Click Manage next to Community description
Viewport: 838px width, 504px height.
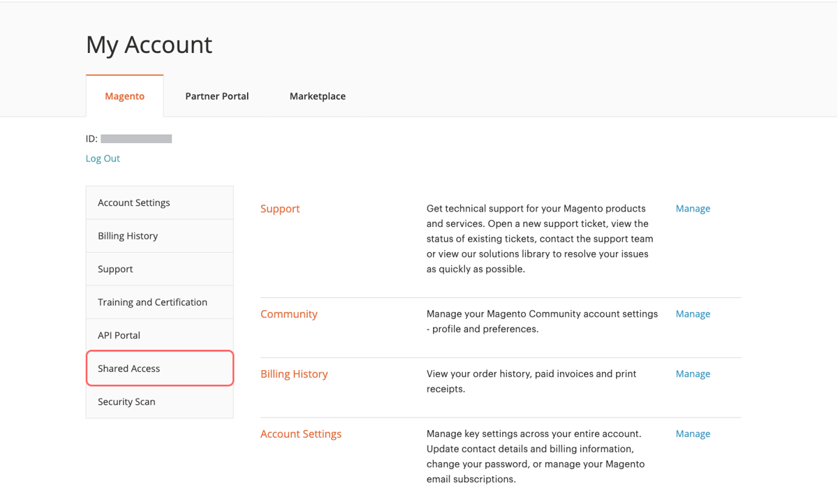[693, 314]
